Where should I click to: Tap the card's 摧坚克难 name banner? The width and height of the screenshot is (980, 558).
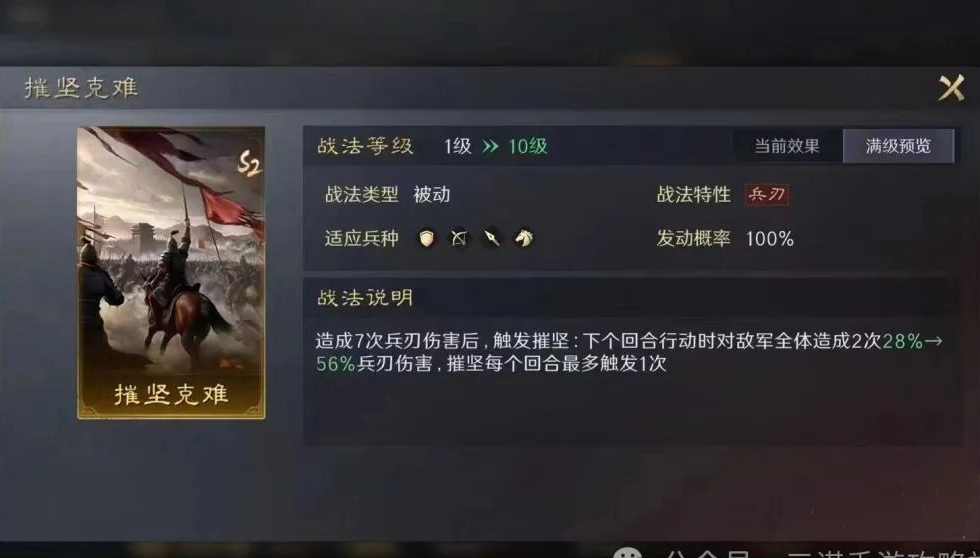click(x=171, y=395)
